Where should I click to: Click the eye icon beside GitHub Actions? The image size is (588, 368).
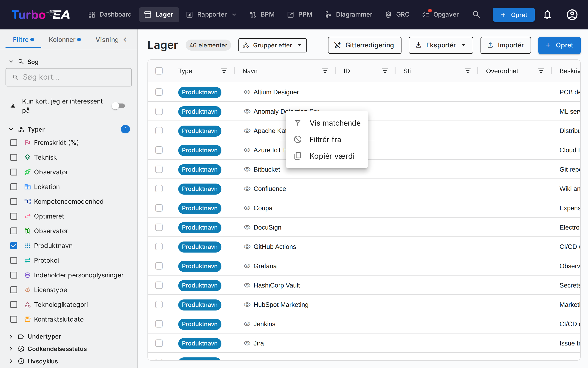click(247, 247)
